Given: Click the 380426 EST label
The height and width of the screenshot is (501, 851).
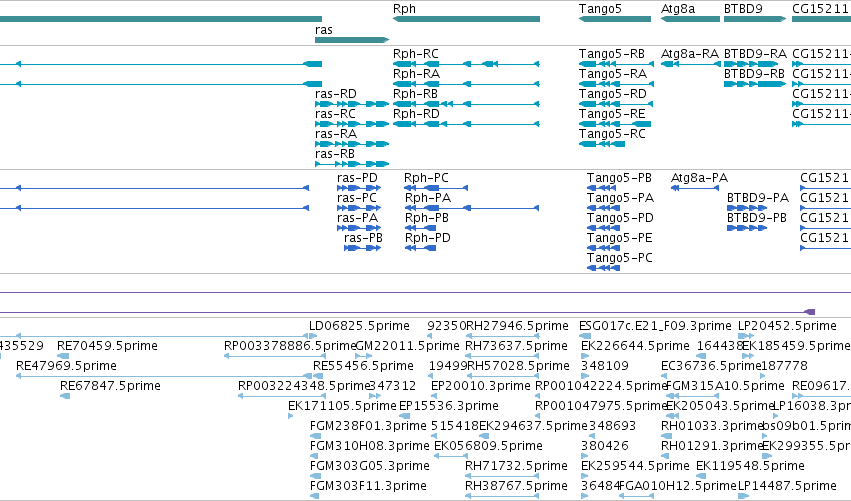Looking at the screenshot, I should [605, 446].
